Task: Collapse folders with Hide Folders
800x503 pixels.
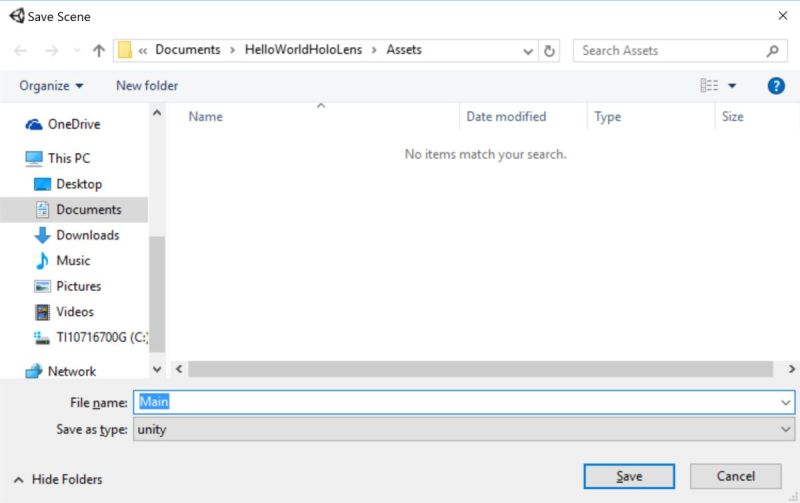Action: [x=58, y=480]
